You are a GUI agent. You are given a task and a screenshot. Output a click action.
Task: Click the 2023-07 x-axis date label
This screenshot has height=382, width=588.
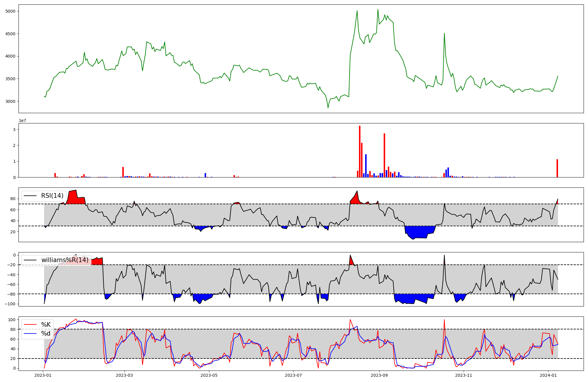[293, 375]
